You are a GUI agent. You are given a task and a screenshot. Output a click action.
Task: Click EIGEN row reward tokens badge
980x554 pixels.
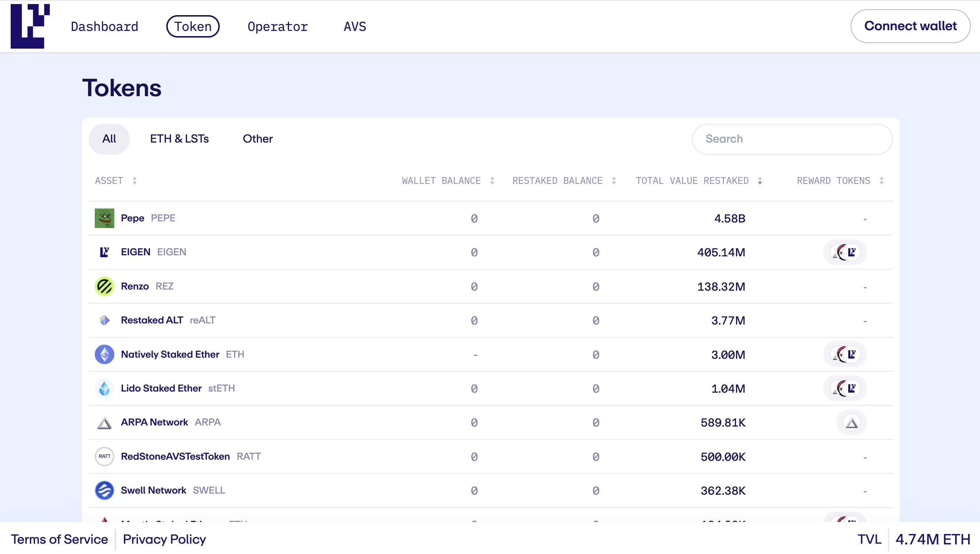point(845,252)
